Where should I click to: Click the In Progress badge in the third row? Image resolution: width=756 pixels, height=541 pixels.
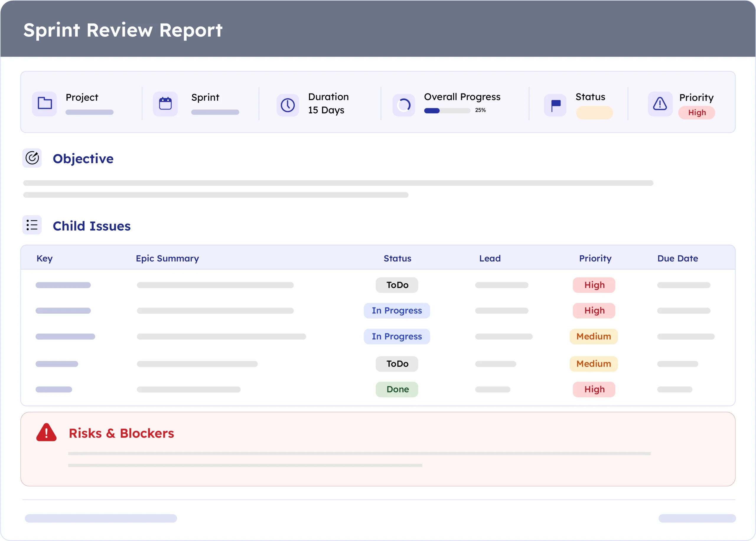point(397,336)
